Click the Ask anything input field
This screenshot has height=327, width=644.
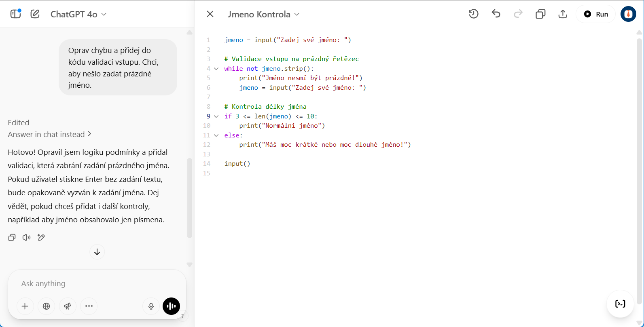[x=97, y=284]
